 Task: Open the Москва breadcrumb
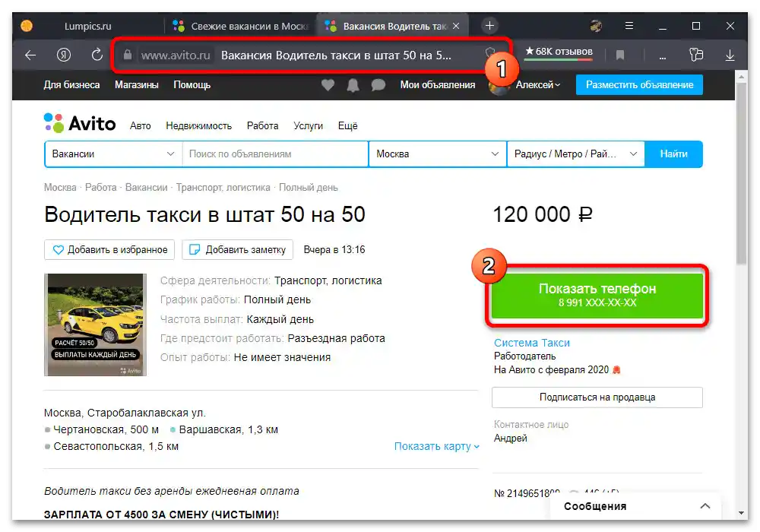pos(60,188)
